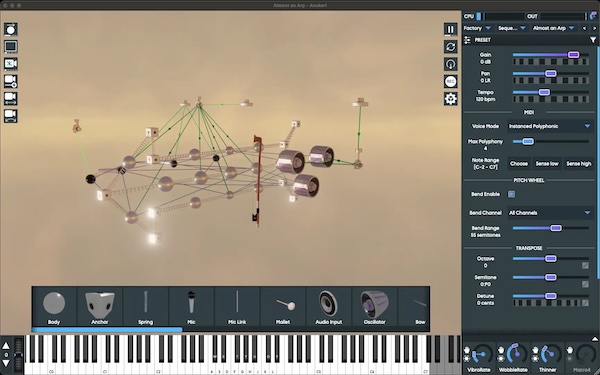
Task: Toggle the checkbox next to Detune slider
Action: (x=585, y=303)
